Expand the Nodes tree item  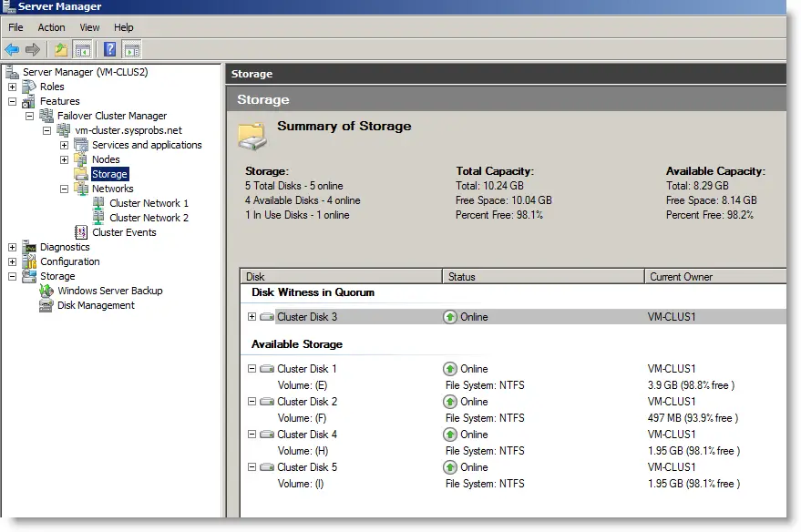click(65, 159)
